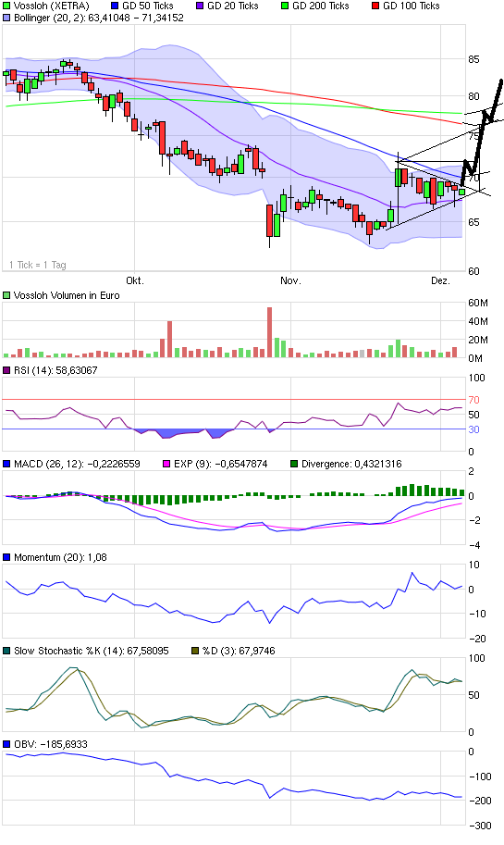Click the '1 Tick = 1 Tag' note
This screenshot has width=504, height=845.
pos(38,265)
